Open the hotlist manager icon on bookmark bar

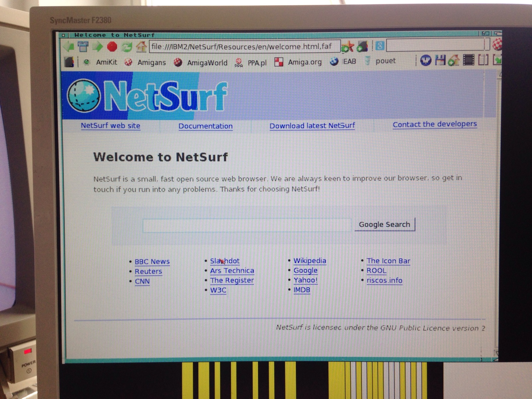click(69, 62)
